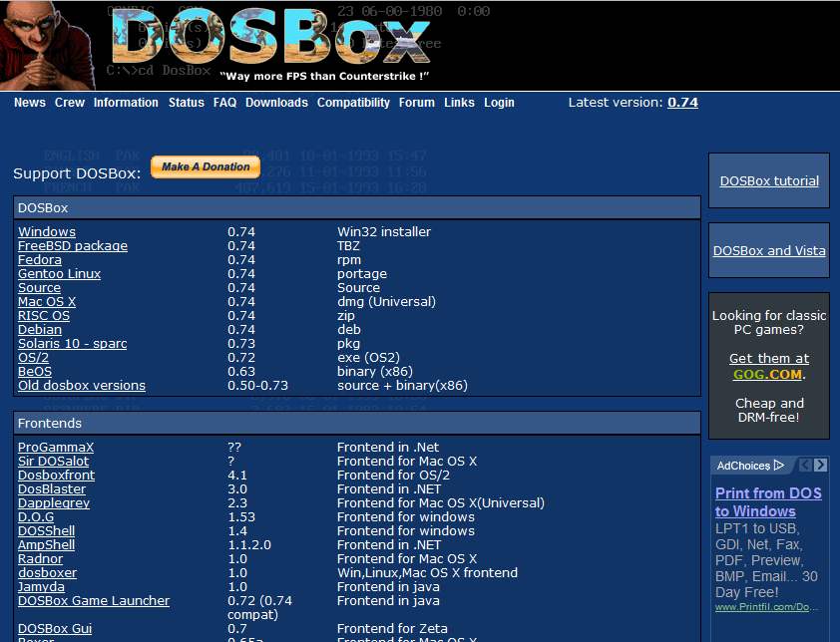Viewport: 840px width, 642px height.
Task: Open the Forum link in navigation
Action: [417, 103]
